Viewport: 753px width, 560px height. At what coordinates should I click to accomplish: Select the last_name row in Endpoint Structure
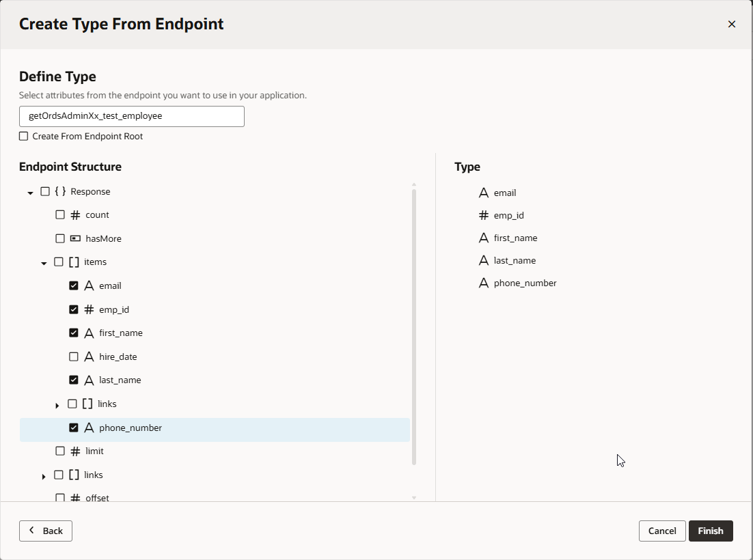(x=120, y=380)
